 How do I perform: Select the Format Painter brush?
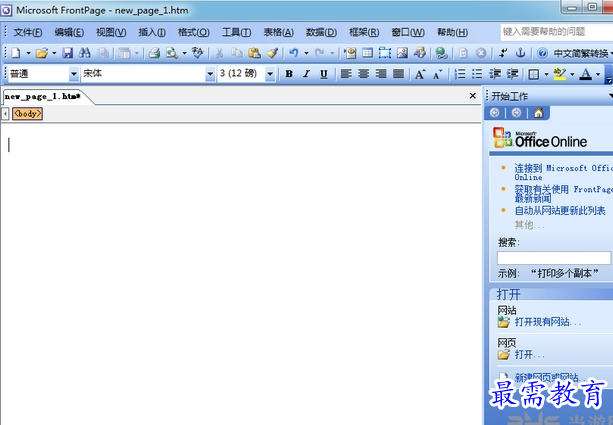tap(272, 53)
